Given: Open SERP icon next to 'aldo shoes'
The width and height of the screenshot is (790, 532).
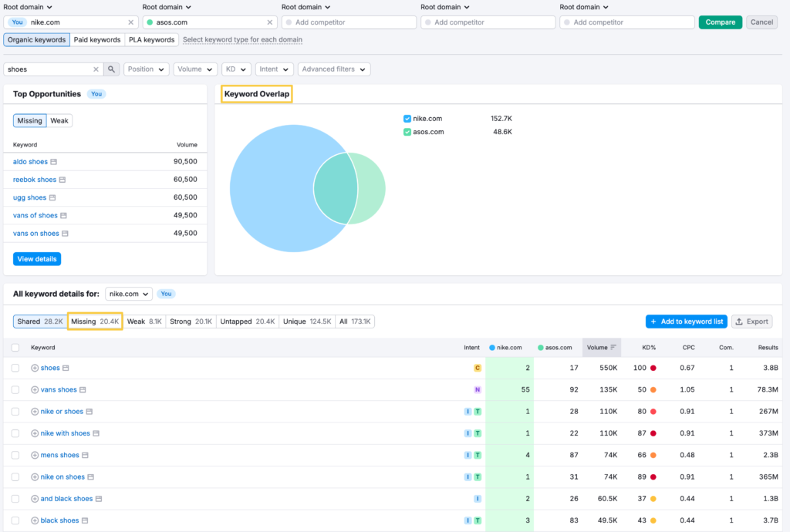Looking at the screenshot, I should click(54, 162).
